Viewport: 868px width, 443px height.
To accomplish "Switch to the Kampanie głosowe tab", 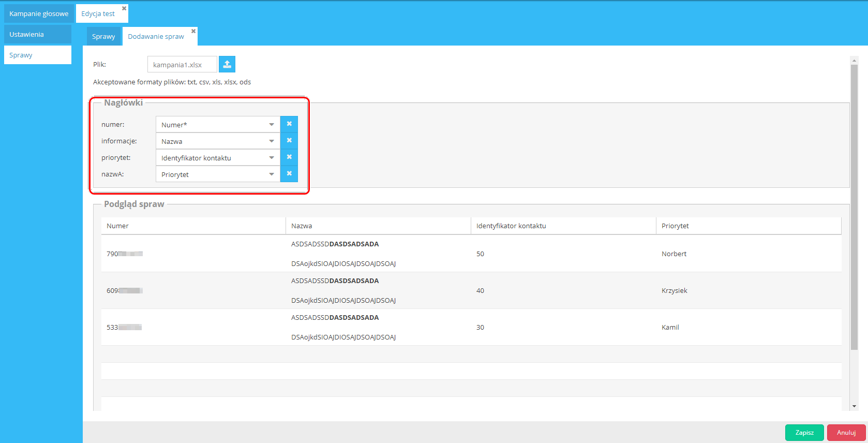I will click(x=39, y=13).
